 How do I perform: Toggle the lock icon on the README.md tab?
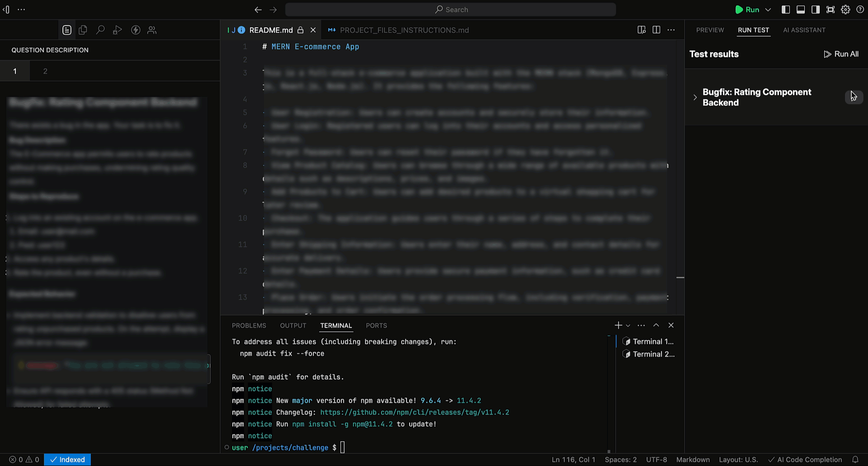tap(300, 30)
